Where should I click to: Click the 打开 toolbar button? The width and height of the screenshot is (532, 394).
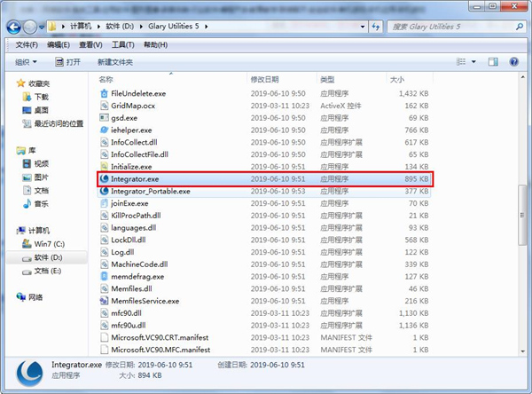(67, 62)
